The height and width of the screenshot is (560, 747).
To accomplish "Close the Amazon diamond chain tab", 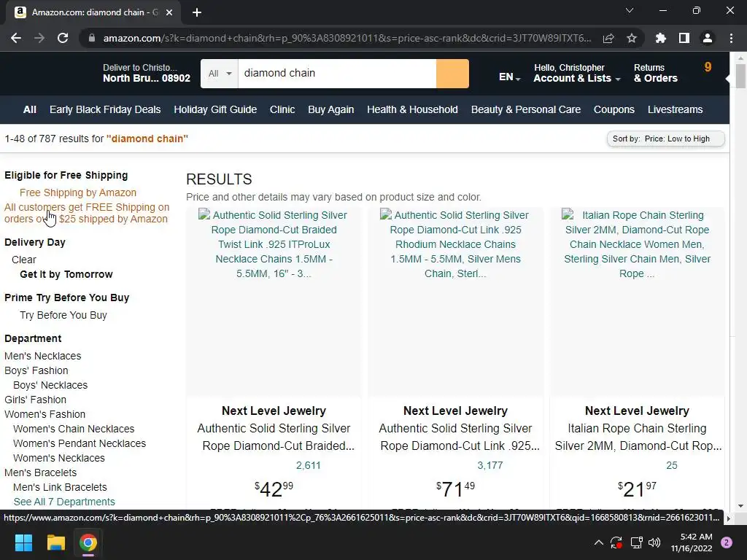I will [x=169, y=12].
